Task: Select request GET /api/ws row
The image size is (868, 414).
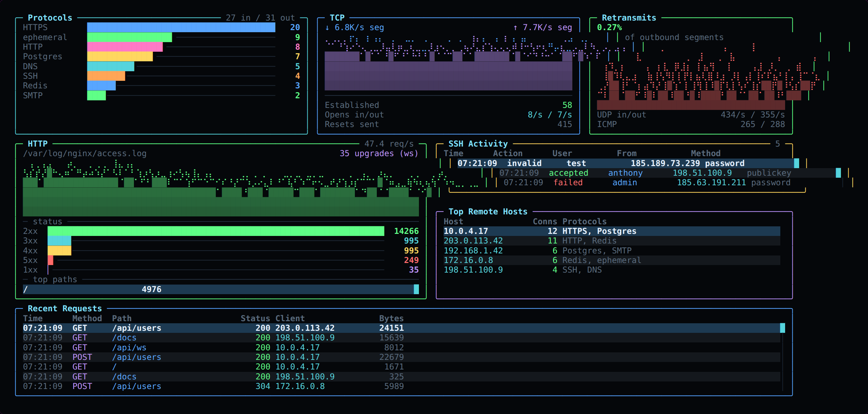Action: [x=401, y=348]
